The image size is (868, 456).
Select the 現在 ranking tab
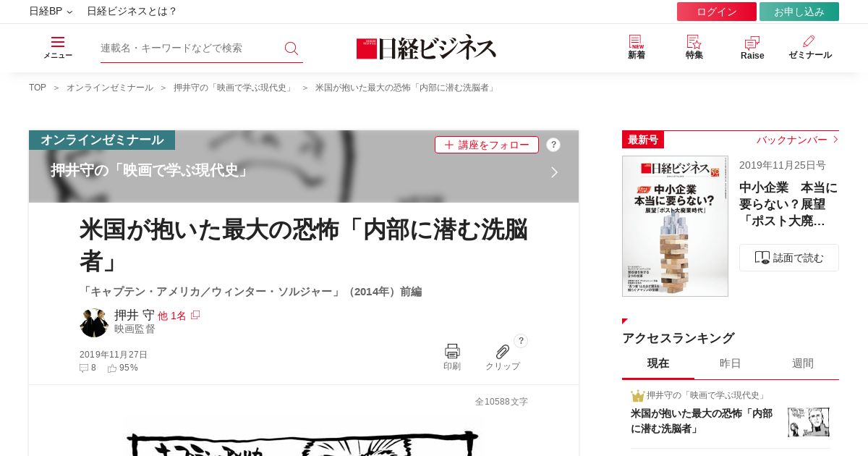[658, 363]
